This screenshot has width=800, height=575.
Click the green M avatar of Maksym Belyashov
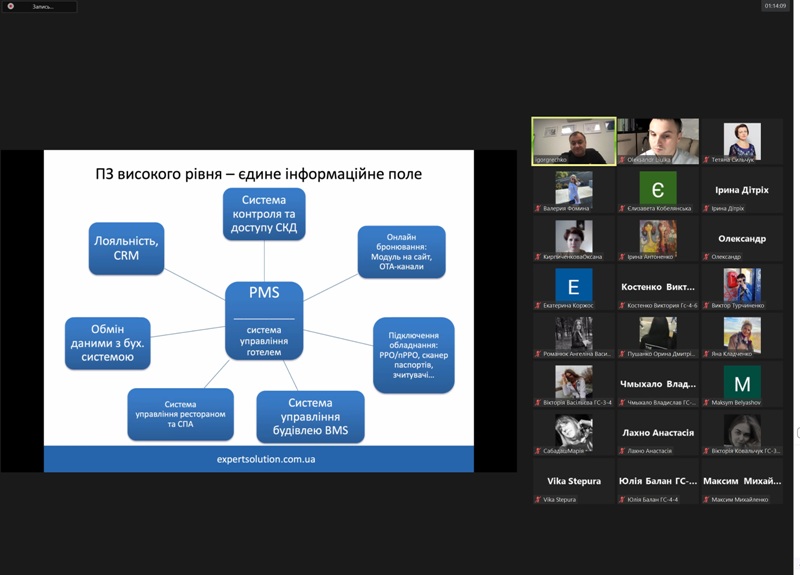pyautogui.click(x=742, y=382)
